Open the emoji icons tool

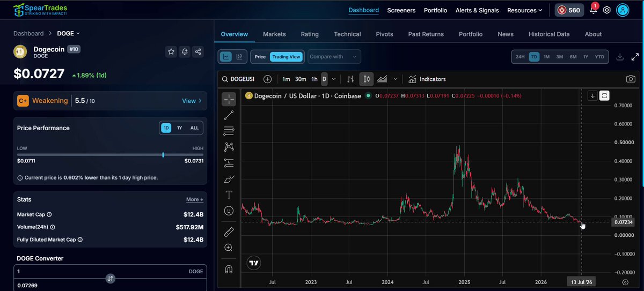229,211
